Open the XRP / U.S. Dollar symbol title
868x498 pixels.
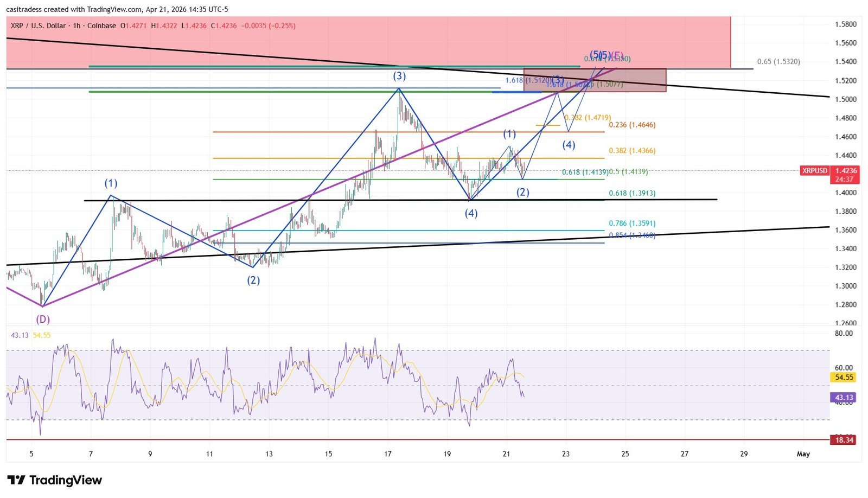tap(38, 25)
